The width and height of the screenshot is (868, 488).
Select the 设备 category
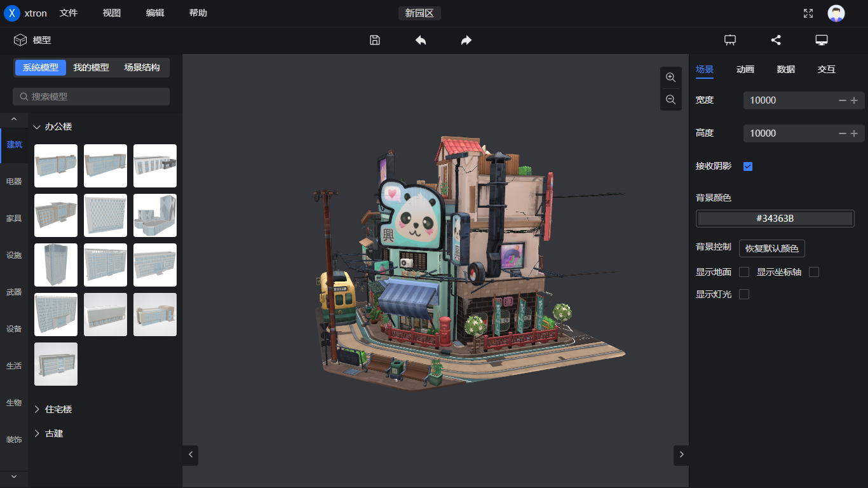click(x=14, y=329)
